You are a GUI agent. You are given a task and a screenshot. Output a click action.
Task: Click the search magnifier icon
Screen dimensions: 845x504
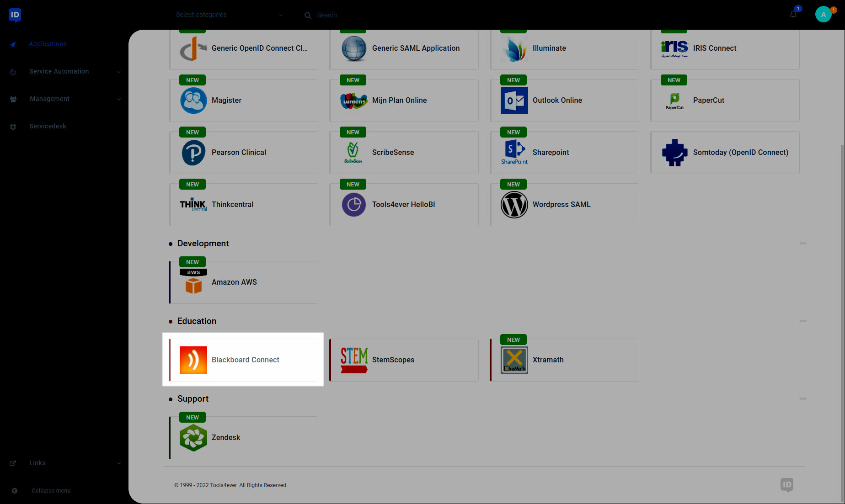pos(308,15)
